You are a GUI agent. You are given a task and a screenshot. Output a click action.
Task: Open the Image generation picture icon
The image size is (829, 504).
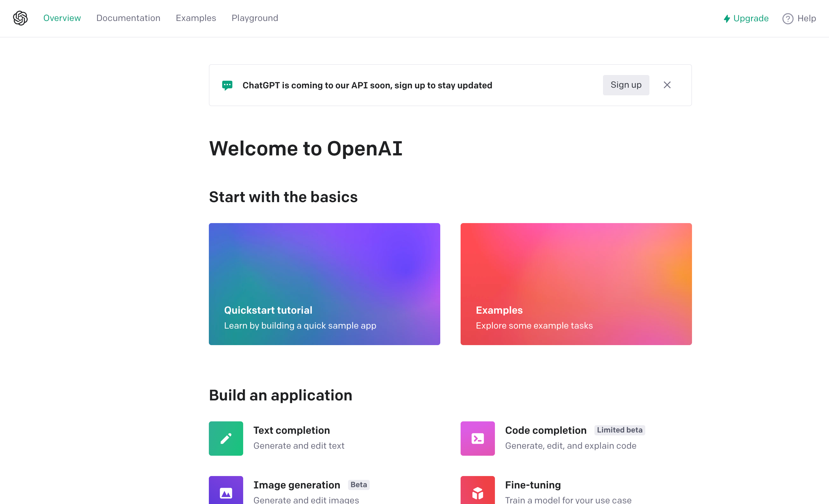(x=226, y=492)
